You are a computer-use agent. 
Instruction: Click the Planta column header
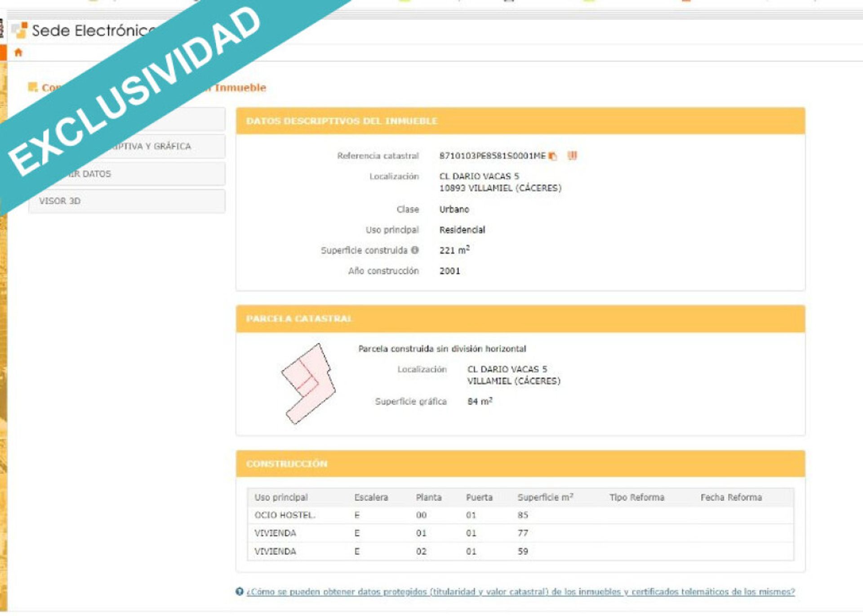[x=428, y=497]
